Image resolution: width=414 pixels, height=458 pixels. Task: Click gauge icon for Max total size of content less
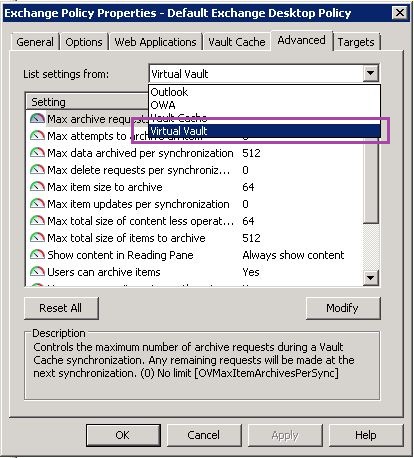click(x=37, y=221)
